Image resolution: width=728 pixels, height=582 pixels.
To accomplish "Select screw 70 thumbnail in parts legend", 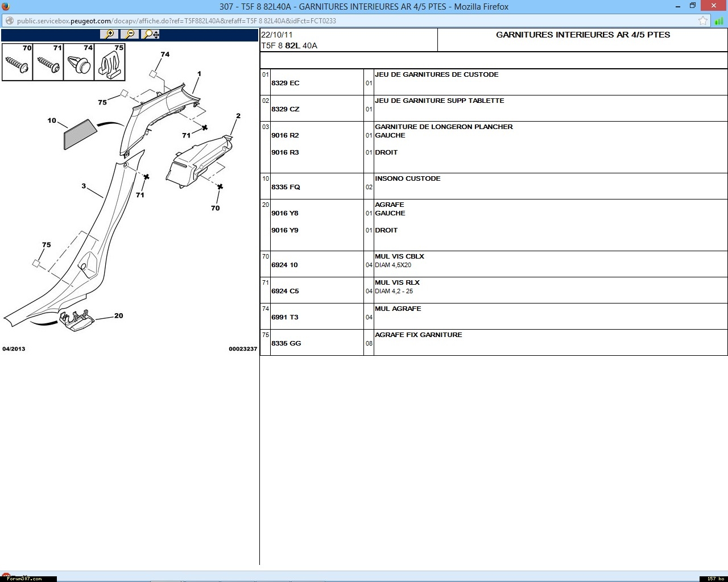I will tap(17, 63).
